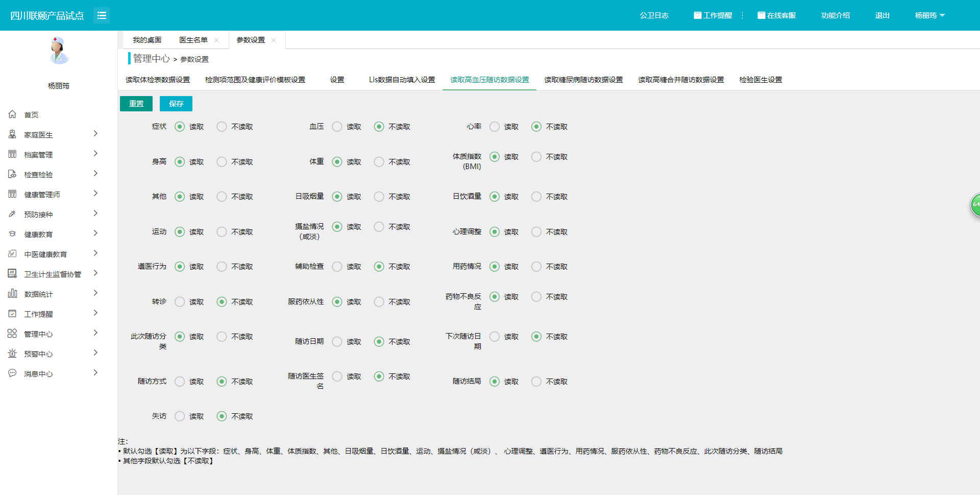Click the 在线客服 icon in header
Screen dimensions: 980x495
pos(761,15)
